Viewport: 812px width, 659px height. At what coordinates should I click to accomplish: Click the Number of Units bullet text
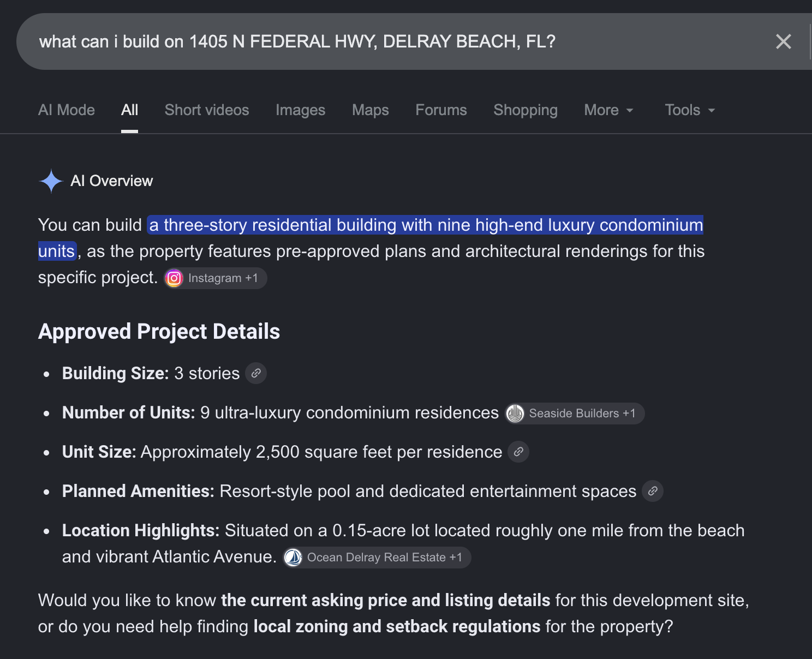pos(280,413)
